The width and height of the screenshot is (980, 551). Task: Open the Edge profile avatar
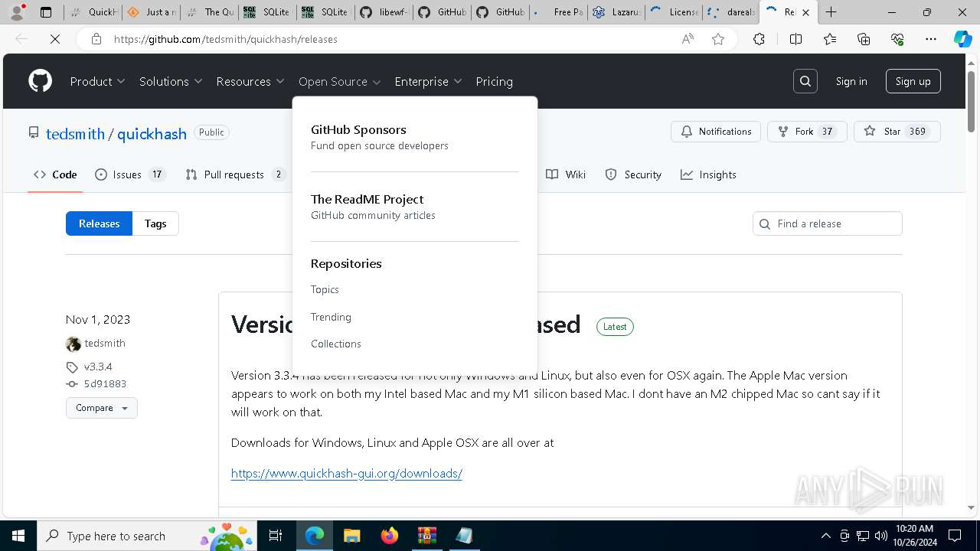tap(17, 12)
